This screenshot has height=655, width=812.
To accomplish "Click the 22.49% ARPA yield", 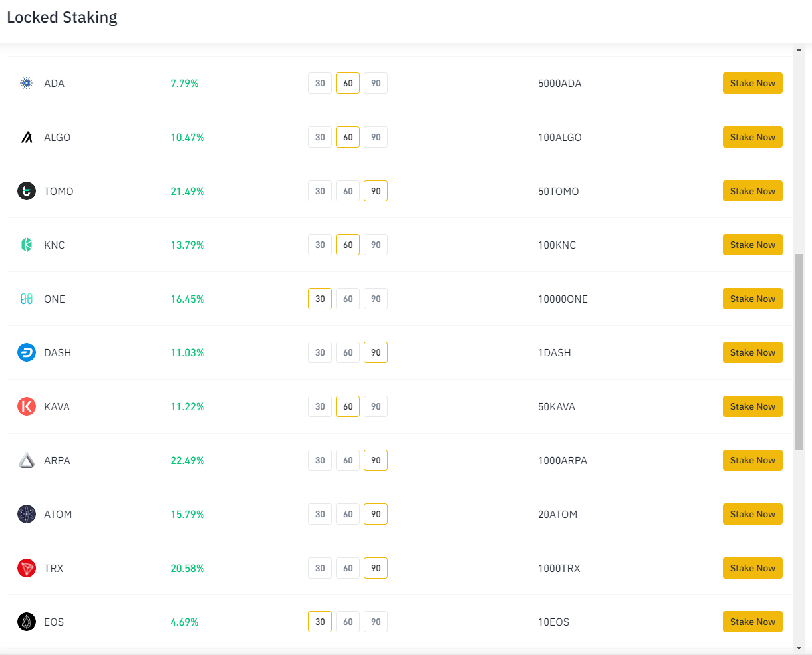I will pyautogui.click(x=188, y=460).
